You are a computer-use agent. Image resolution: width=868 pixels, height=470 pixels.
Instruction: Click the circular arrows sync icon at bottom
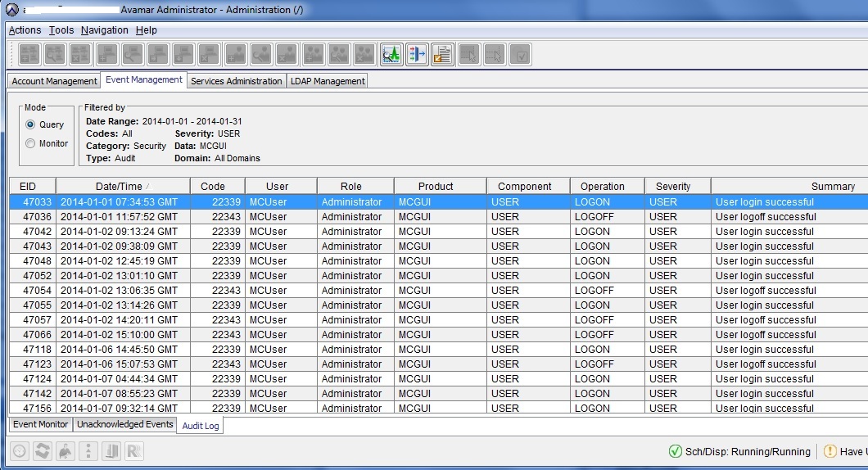[43, 451]
